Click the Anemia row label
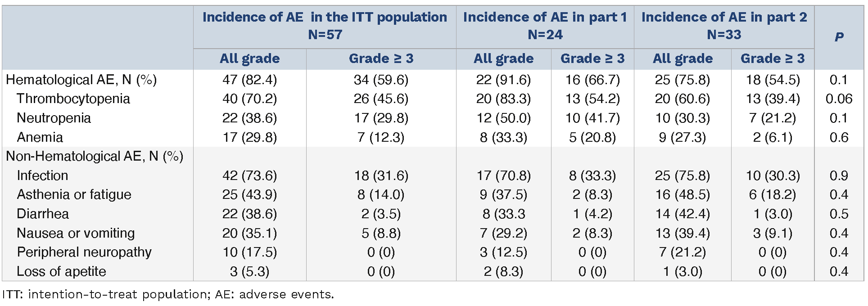 pos(40,137)
